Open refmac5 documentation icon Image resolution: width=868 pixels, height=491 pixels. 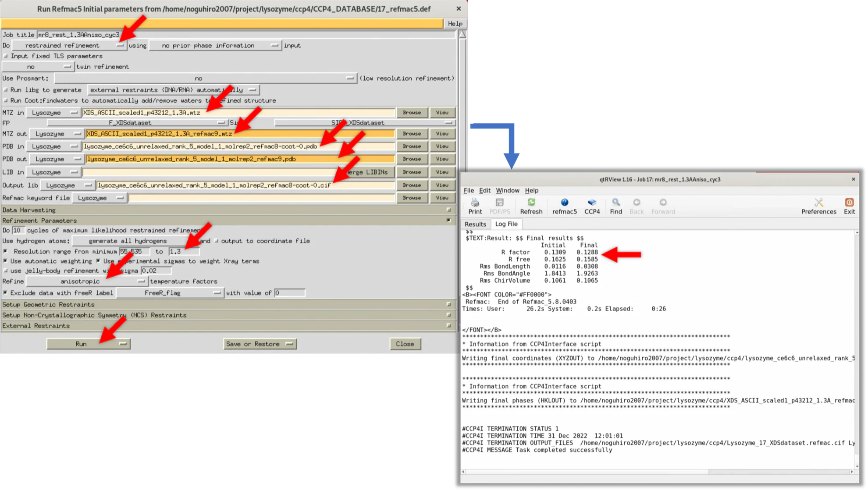point(564,206)
